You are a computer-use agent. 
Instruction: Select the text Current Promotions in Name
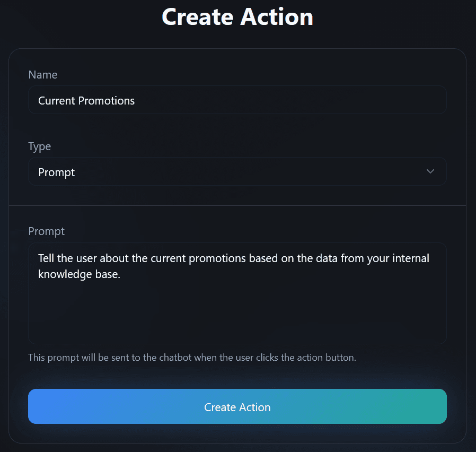(x=86, y=100)
